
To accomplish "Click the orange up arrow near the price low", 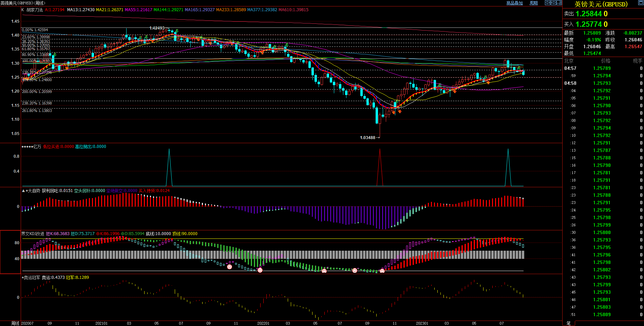I will pos(400,111).
